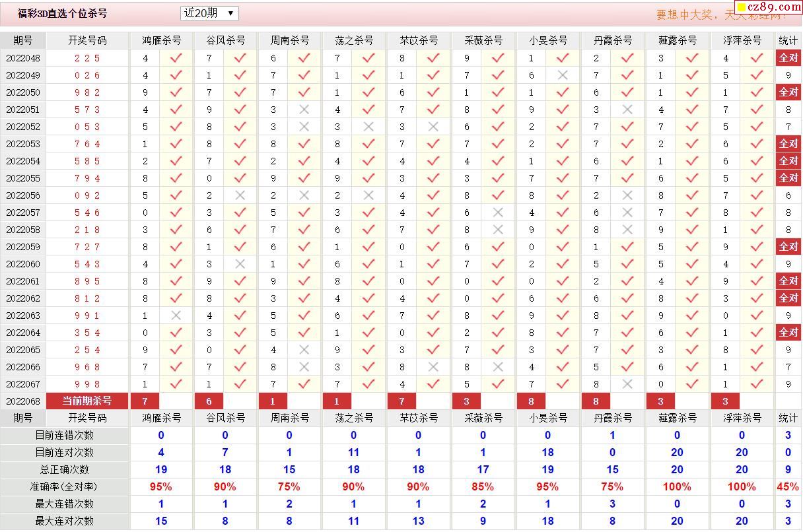This screenshot has height=532, width=803.
Task: Click the red 当前期杀号 label in row 2022068
Action: tap(87, 401)
